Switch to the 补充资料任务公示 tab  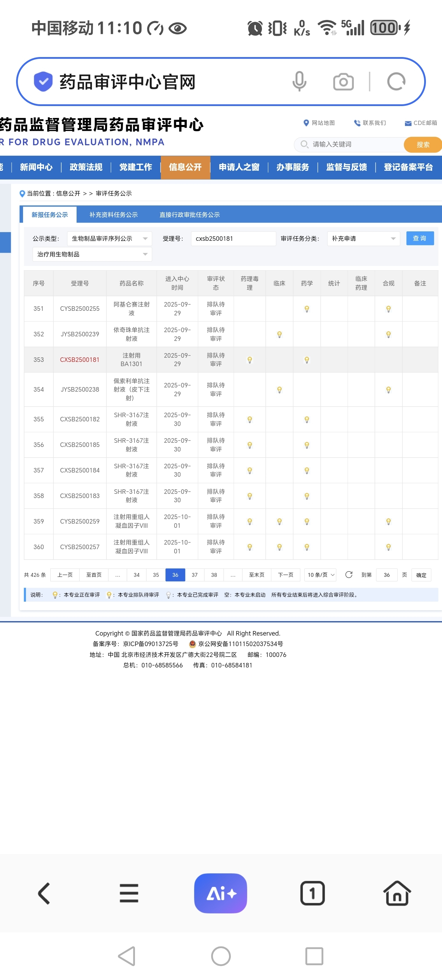click(x=114, y=215)
